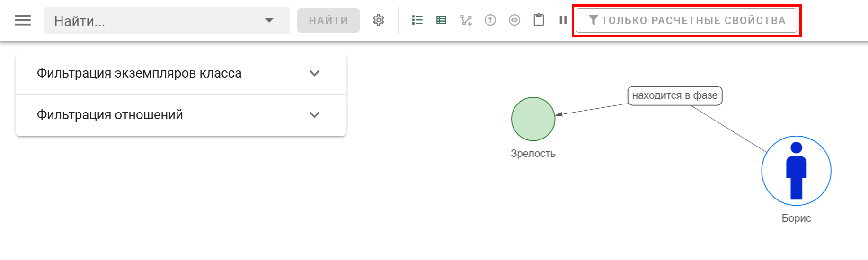Screen dimensions: 868x260
Task: Click the Борис node label text
Action: [796, 218]
